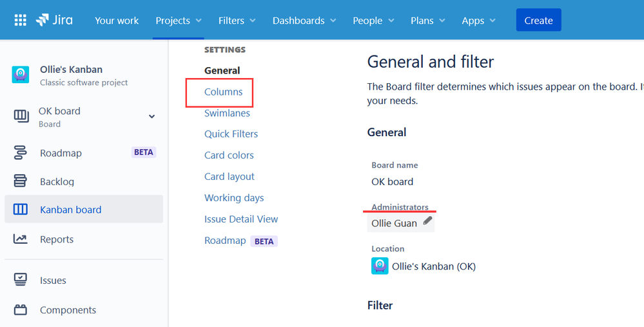The image size is (644, 327).
Task: Open Components in the sidebar
Action: click(68, 310)
